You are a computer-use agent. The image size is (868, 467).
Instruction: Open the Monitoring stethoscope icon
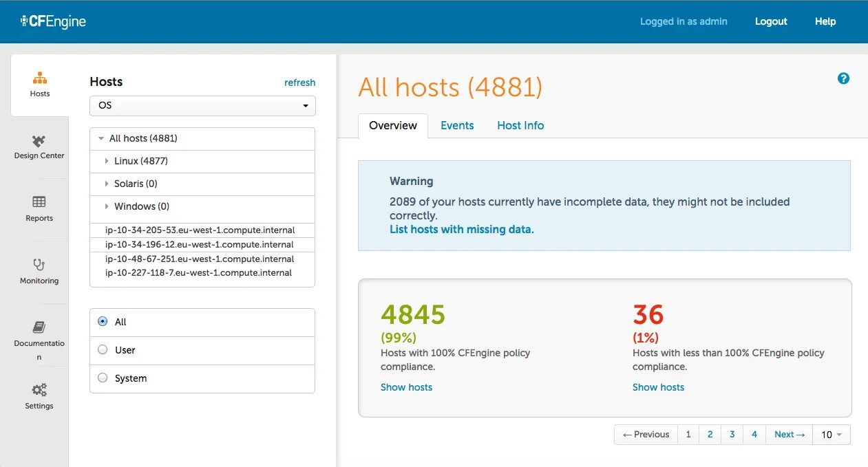tap(39, 264)
